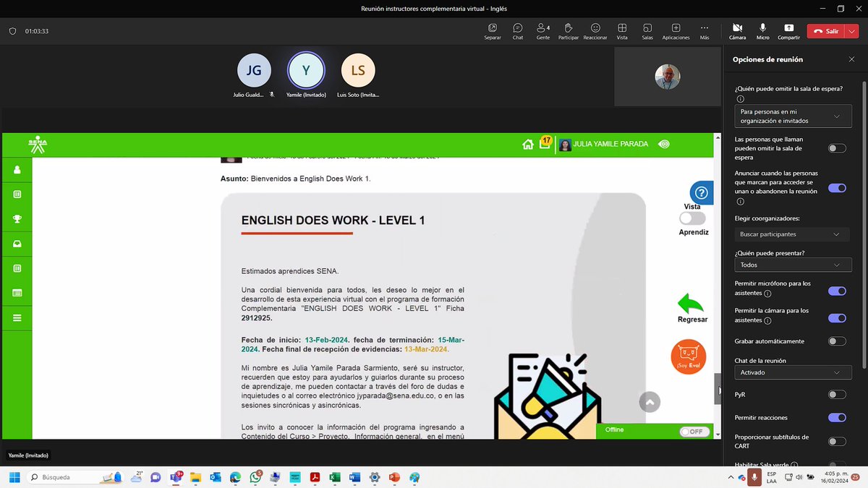This screenshot has width=868, height=488.
Task: Open the notifications icon with badge 17
Action: (x=545, y=143)
